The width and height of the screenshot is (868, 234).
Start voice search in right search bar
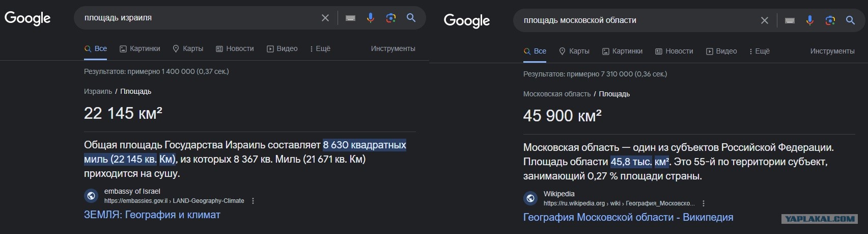(x=810, y=20)
